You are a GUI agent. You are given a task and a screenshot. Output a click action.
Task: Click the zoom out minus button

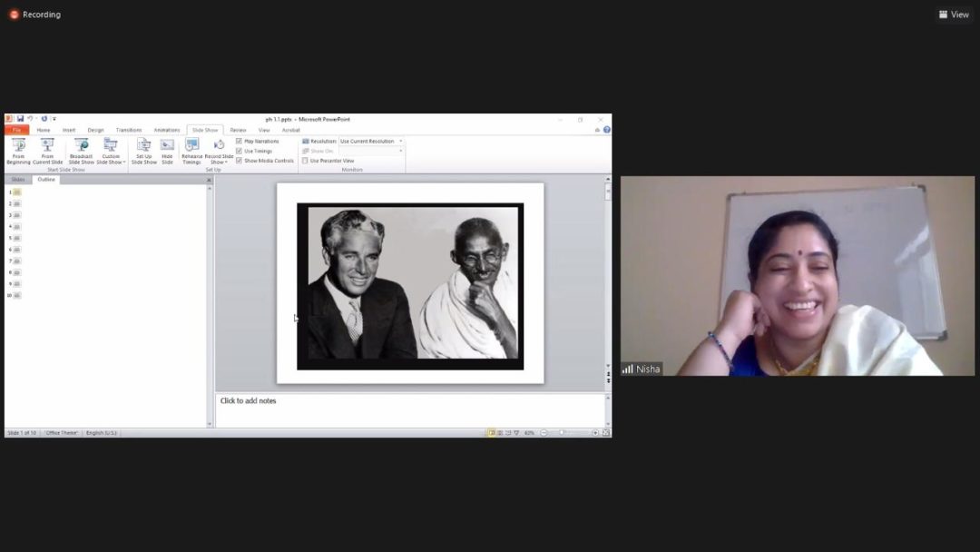[x=544, y=432]
